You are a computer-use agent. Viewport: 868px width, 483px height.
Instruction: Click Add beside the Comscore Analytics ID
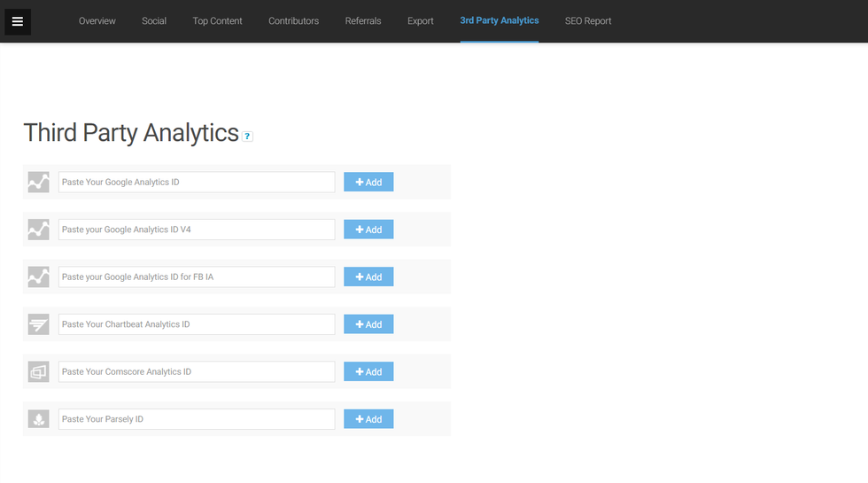coord(368,372)
